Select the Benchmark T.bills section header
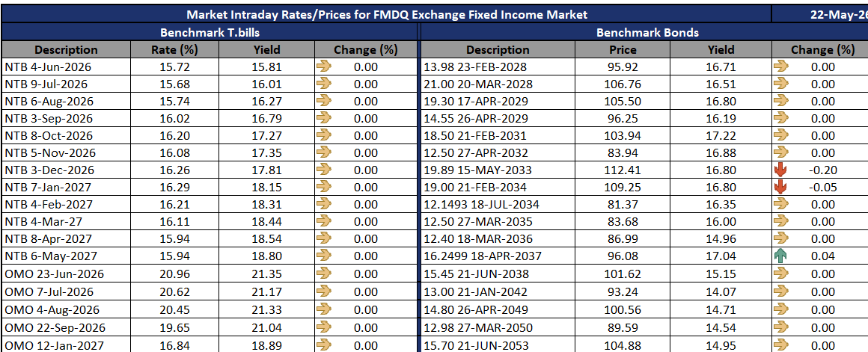The height and width of the screenshot is (352, 868). (210, 32)
